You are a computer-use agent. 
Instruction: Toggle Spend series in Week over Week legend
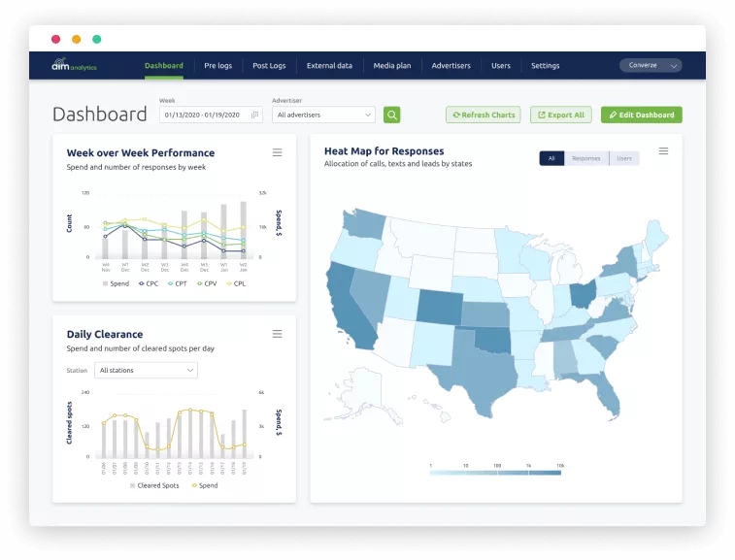click(x=116, y=283)
